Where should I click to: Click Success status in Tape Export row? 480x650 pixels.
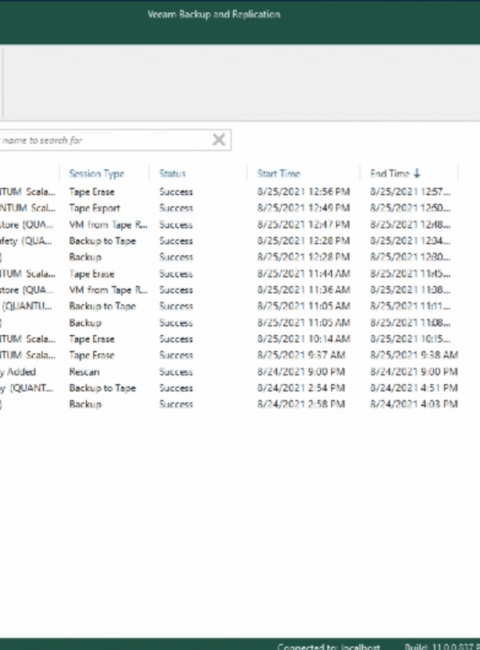pos(176,208)
